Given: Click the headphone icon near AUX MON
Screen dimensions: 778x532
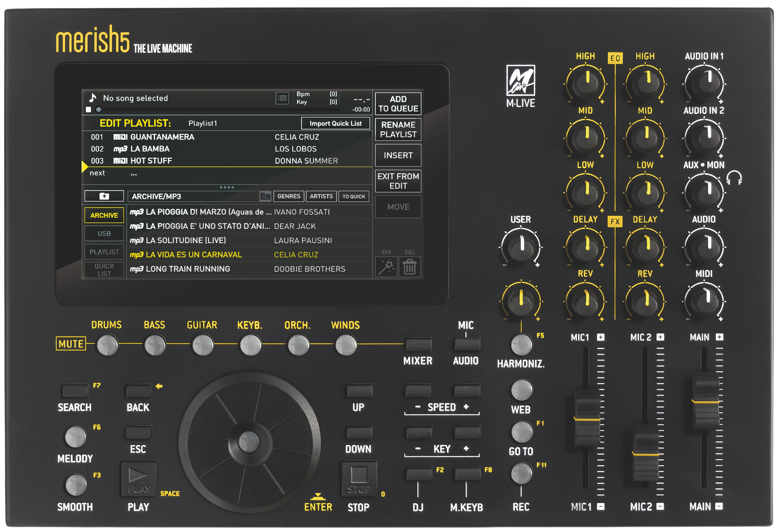Looking at the screenshot, I should (734, 177).
